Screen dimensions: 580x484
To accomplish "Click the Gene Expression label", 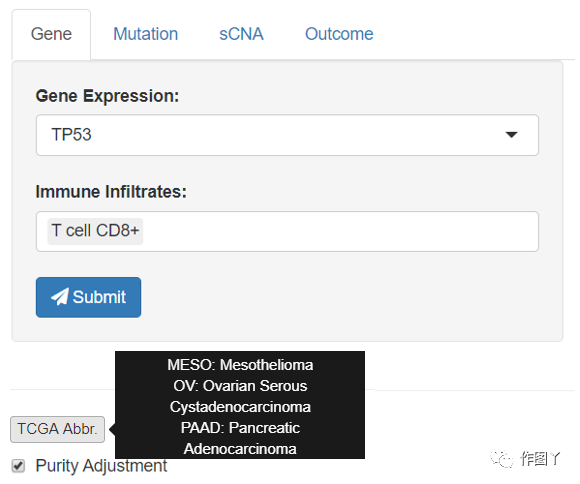I will point(107,96).
